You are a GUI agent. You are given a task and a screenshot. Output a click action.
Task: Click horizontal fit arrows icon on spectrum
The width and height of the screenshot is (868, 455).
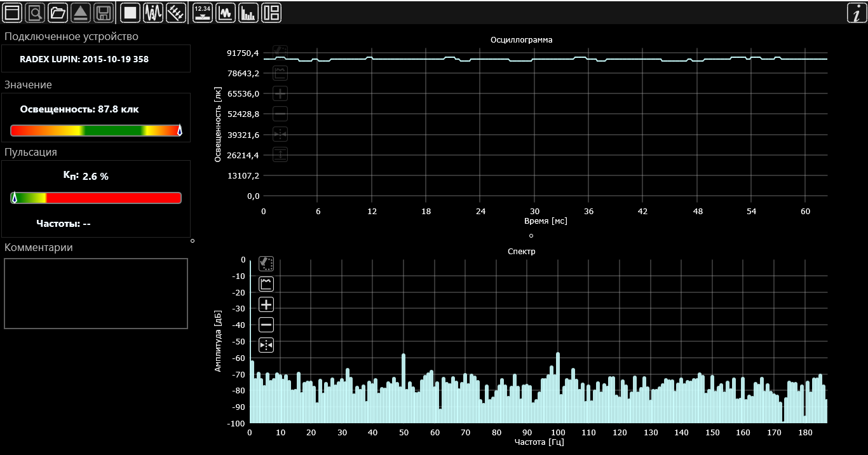pos(266,345)
